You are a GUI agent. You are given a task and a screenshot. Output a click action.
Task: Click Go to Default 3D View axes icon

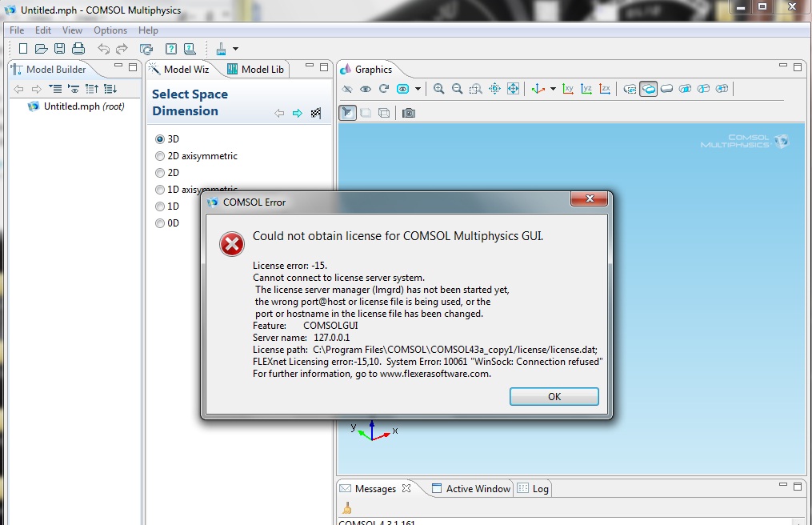(538, 89)
